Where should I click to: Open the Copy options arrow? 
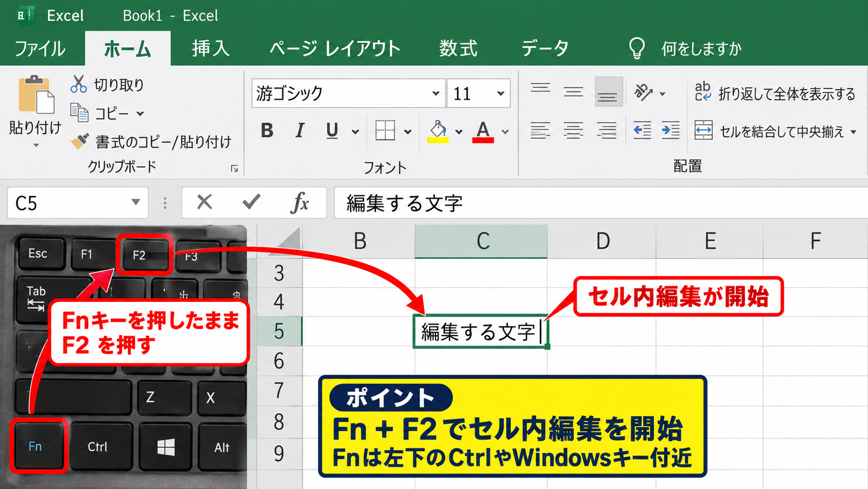coord(140,113)
